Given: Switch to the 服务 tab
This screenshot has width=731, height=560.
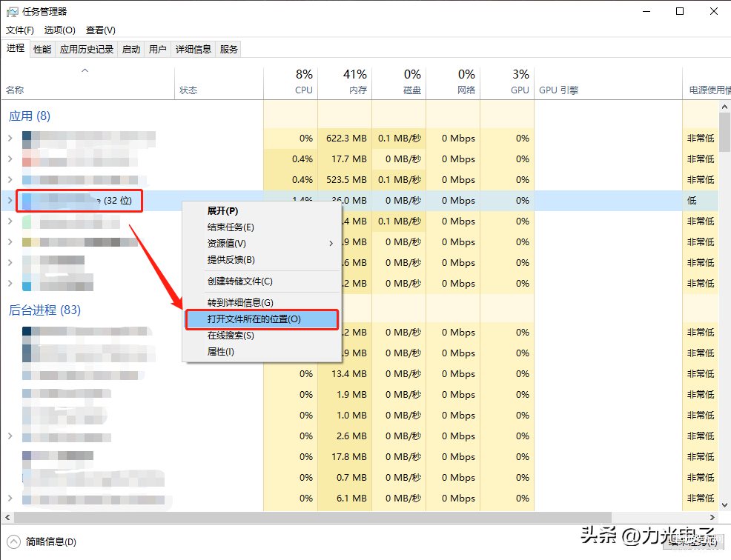Looking at the screenshot, I should [x=229, y=49].
